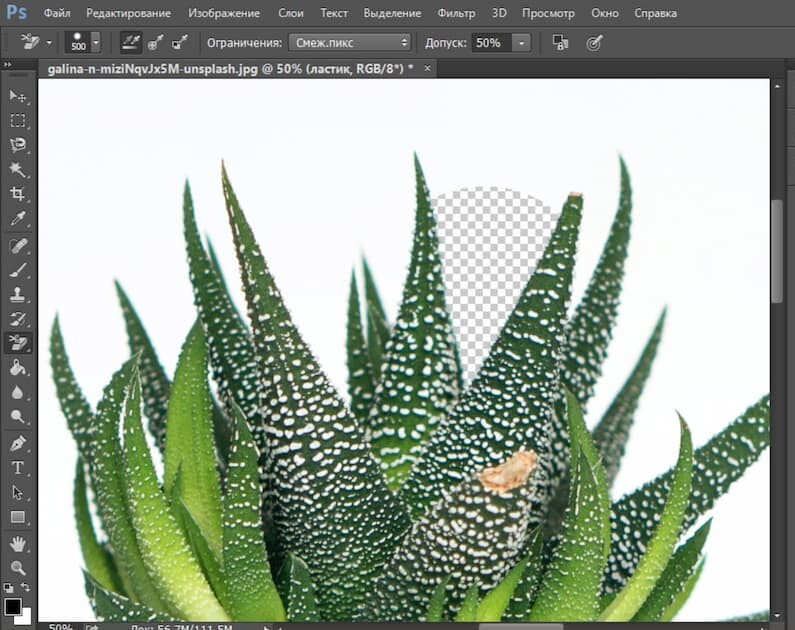
Task: Open the Текст menu
Action: 334,13
